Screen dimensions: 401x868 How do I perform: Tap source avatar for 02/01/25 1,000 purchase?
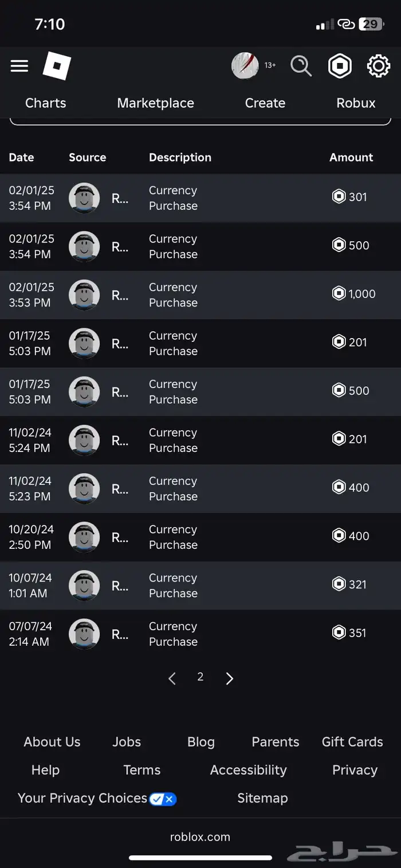tap(84, 295)
